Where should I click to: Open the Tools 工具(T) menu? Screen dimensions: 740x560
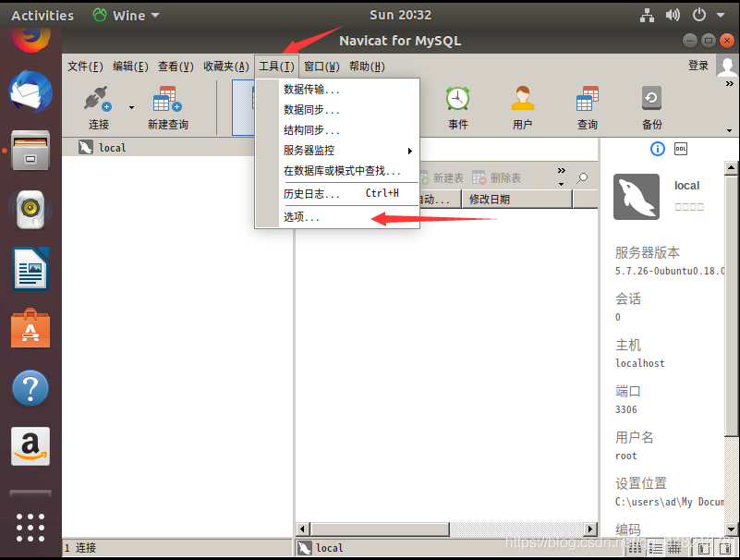coord(276,67)
